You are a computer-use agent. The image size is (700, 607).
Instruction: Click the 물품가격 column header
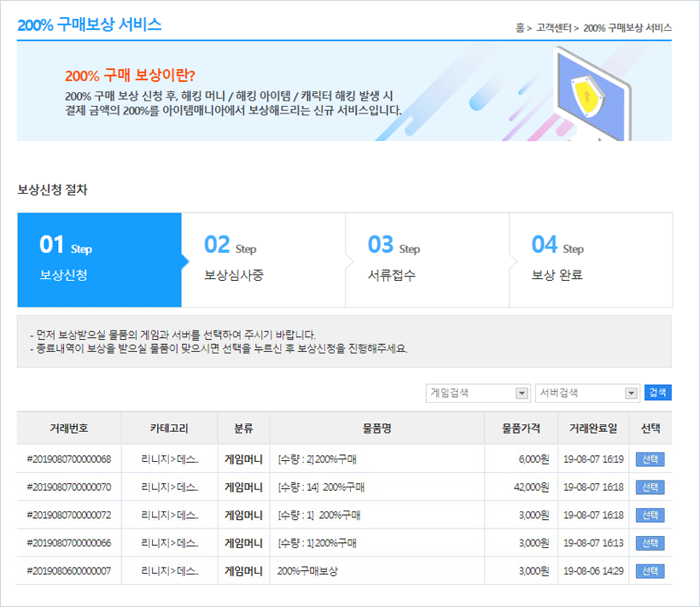[521, 429]
